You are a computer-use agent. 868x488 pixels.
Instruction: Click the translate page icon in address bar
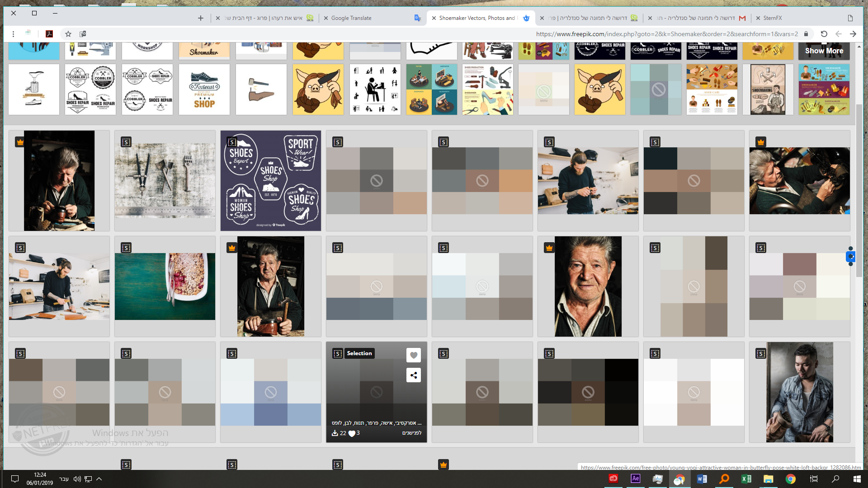click(83, 34)
